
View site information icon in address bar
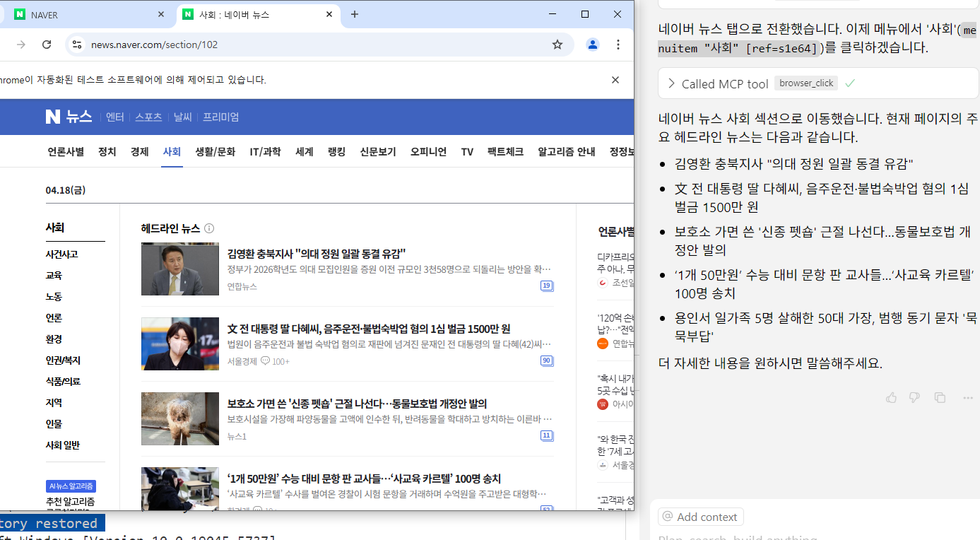[x=77, y=45]
